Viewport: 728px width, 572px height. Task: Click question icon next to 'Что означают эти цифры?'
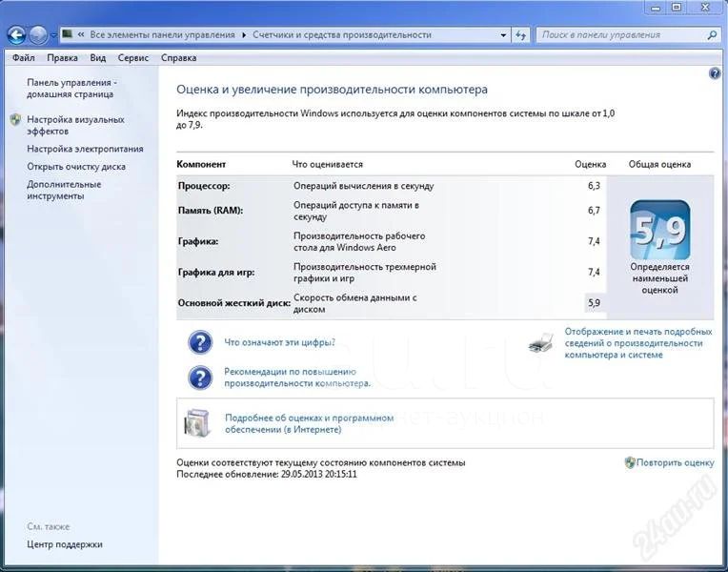200,342
